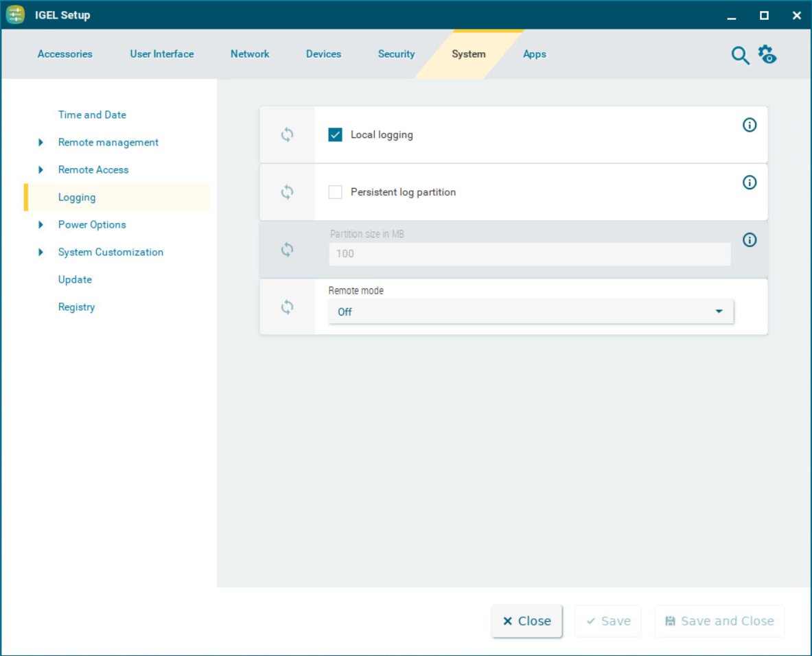This screenshot has width=812, height=656.
Task: Expand the Power Options tree node
Action: (41, 225)
